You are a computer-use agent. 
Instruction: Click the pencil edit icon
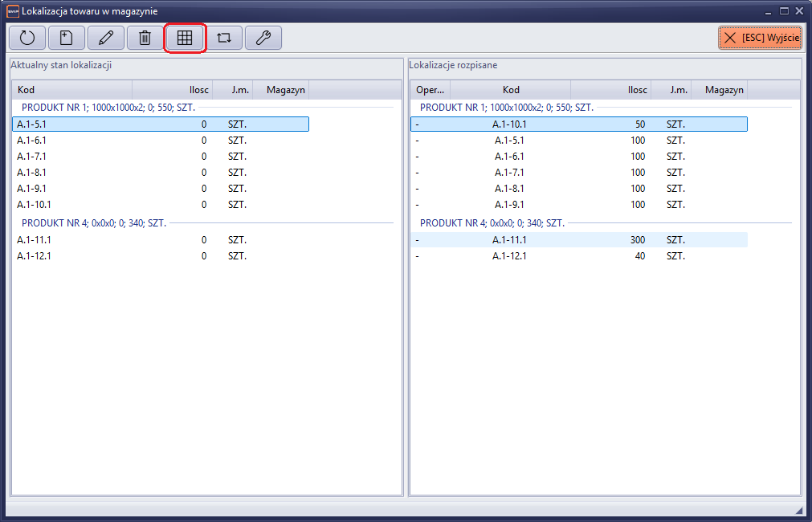[106, 38]
